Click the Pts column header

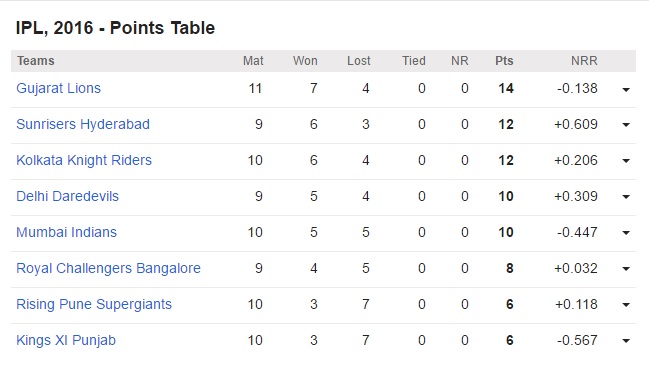tap(504, 61)
